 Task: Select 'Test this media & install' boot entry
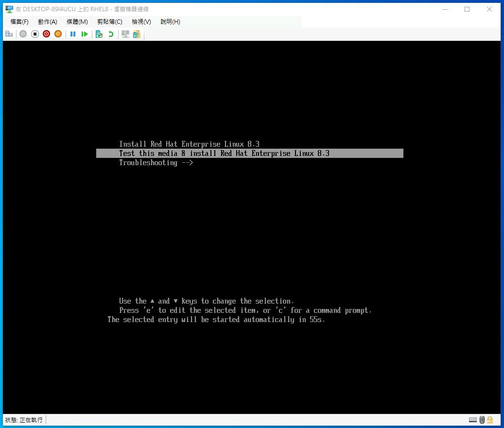[x=250, y=153]
